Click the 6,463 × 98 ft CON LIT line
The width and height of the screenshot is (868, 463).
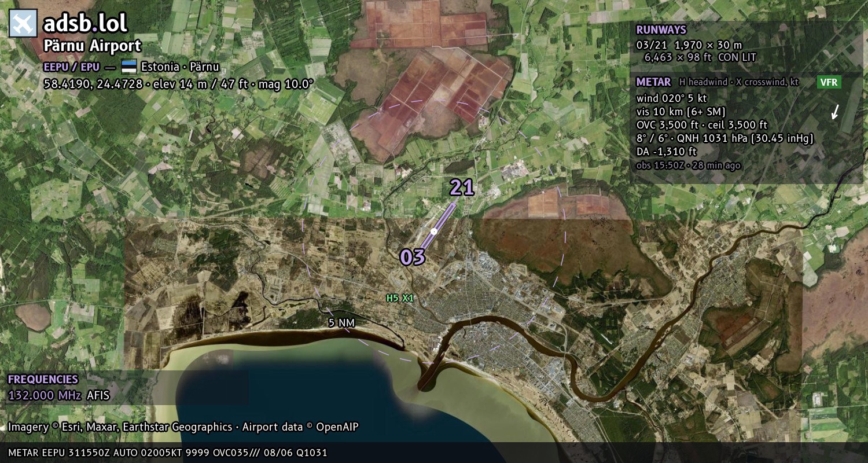[700, 57]
